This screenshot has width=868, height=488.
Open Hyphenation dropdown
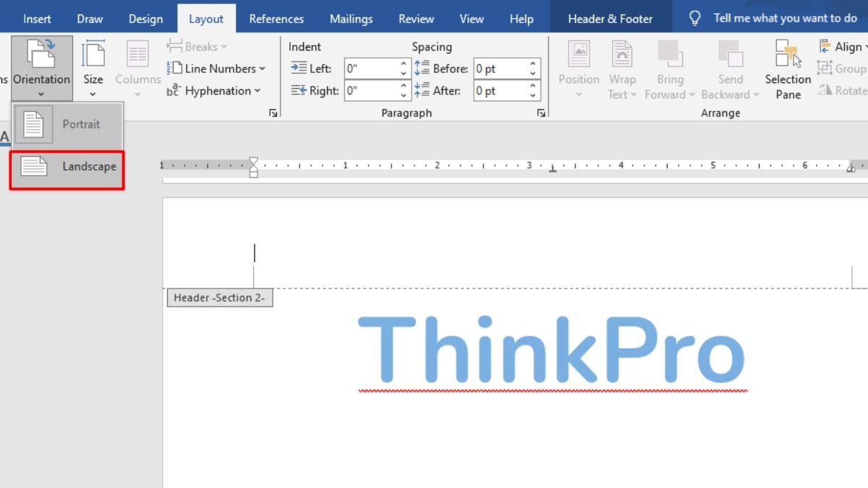(213, 91)
